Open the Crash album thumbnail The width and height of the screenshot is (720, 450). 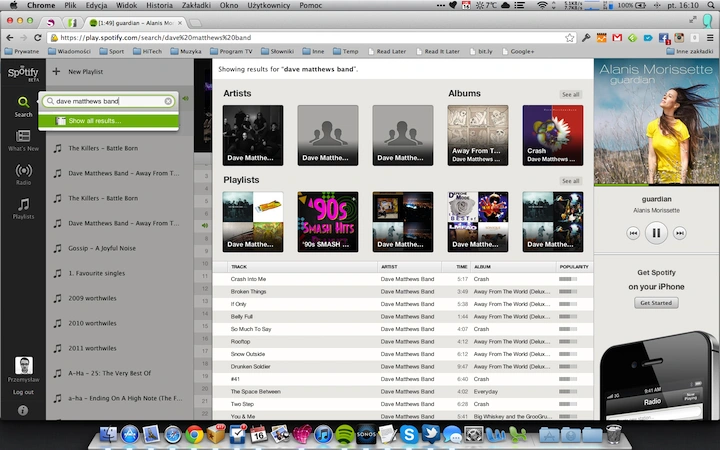tap(553, 135)
